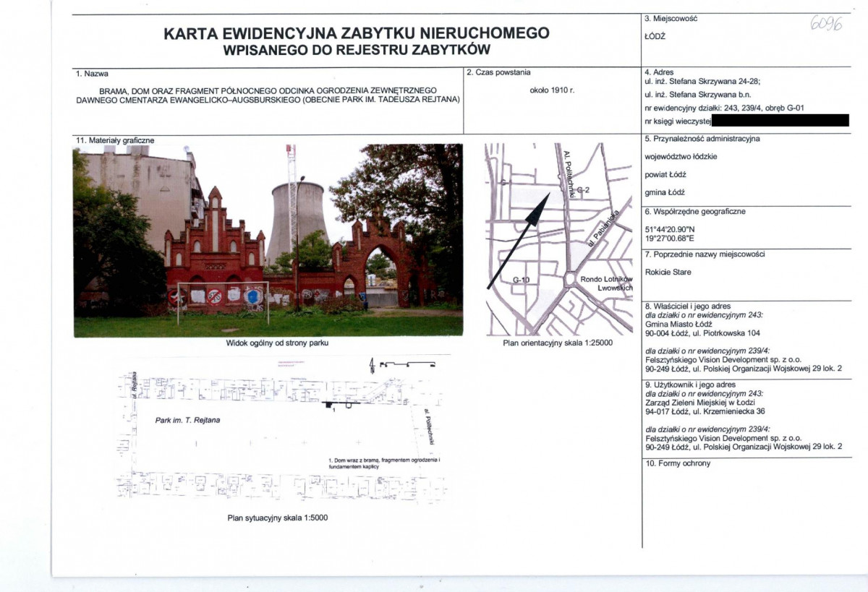Click address line 'ul. inż. Stefana Skrzywana b.n.'
The width and height of the screenshot is (868, 592).
coord(699,95)
